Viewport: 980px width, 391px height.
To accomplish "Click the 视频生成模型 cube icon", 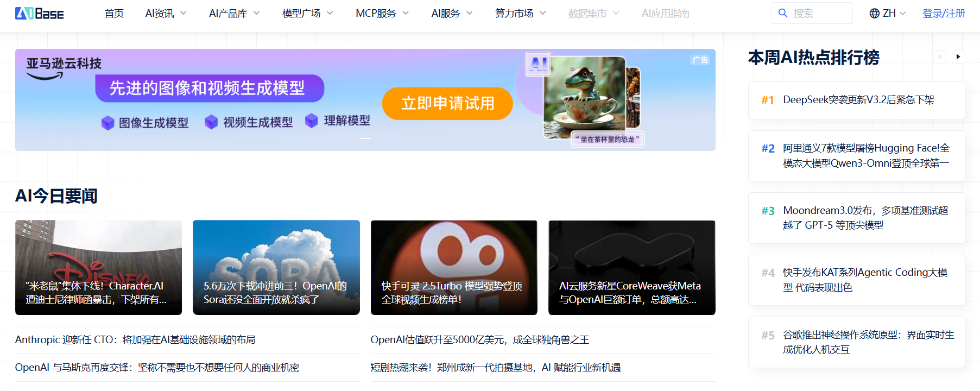I will tap(211, 122).
